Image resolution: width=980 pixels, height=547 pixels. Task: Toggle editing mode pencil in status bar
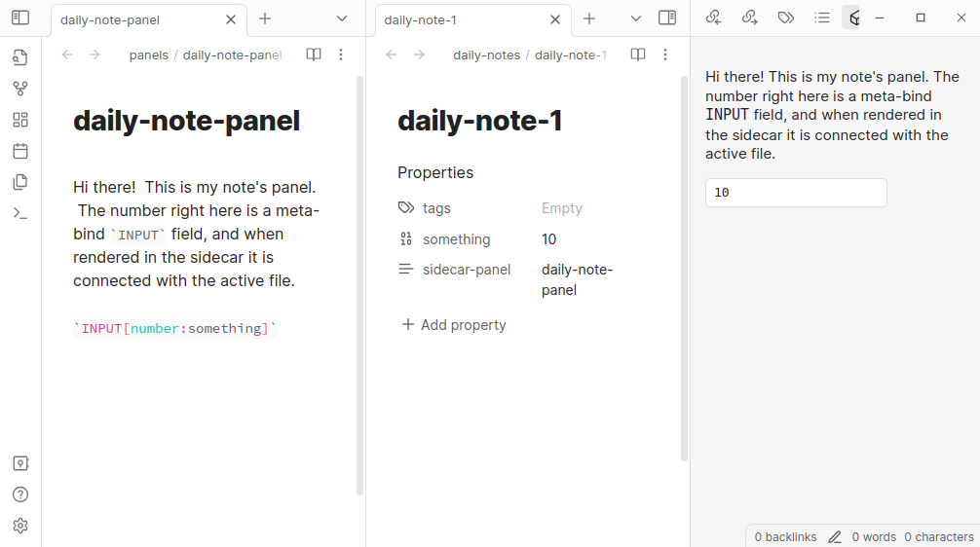click(x=835, y=537)
